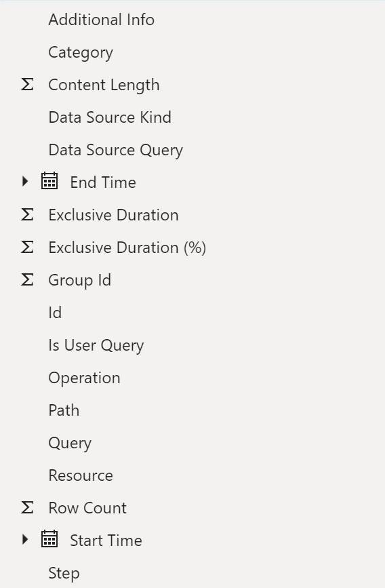Choose the Resource field
The image size is (385, 588).
coord(81,475)
